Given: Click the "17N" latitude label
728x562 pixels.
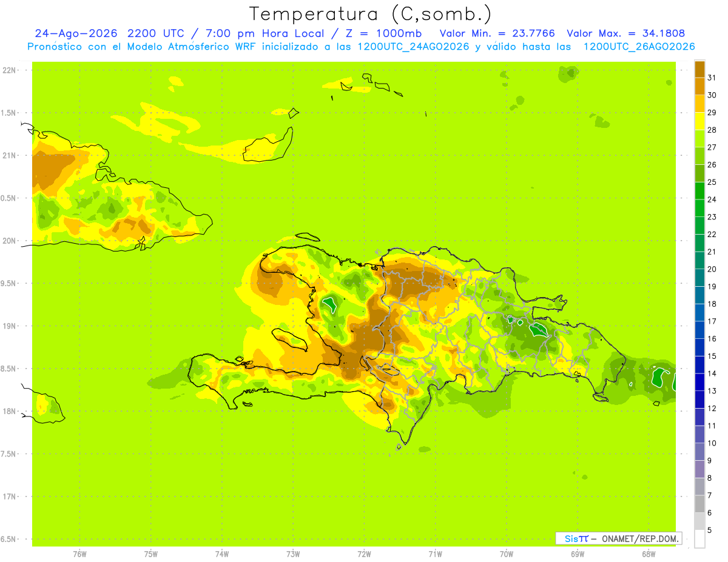Looking at the screenshot, I should (x=10, y=497).
